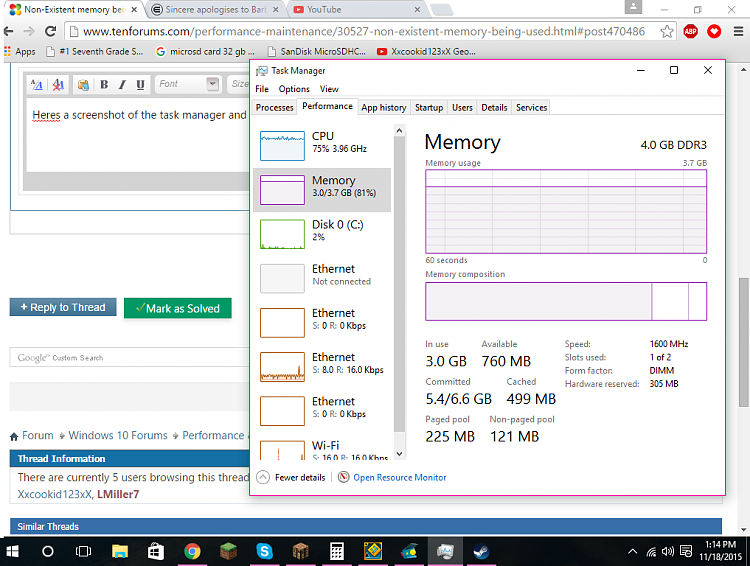Bookmark this page with the star icon
The image size is (750, 566).
(667, 32)
